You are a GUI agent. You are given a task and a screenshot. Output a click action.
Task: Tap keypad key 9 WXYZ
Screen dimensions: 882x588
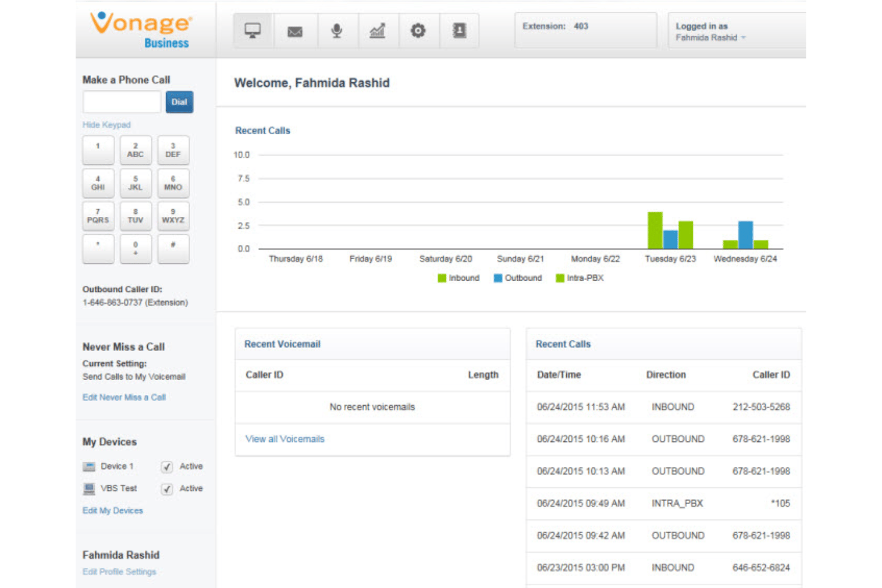(x=173, y=216)
